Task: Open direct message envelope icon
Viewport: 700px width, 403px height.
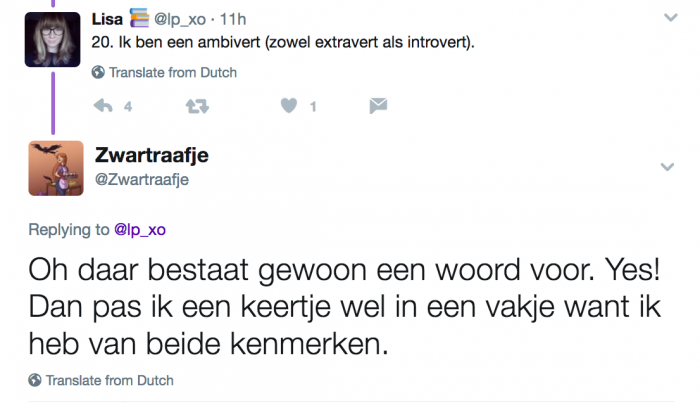Action: [378, 105]
